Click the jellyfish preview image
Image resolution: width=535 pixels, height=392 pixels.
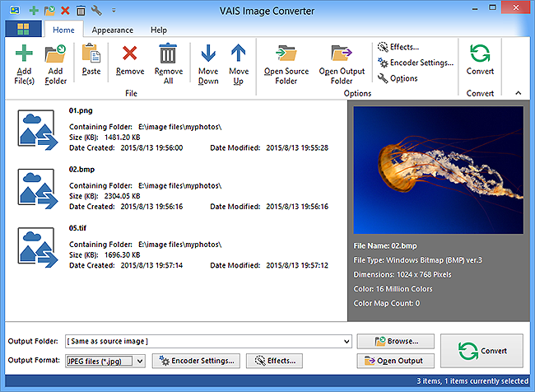click(439, 170)
